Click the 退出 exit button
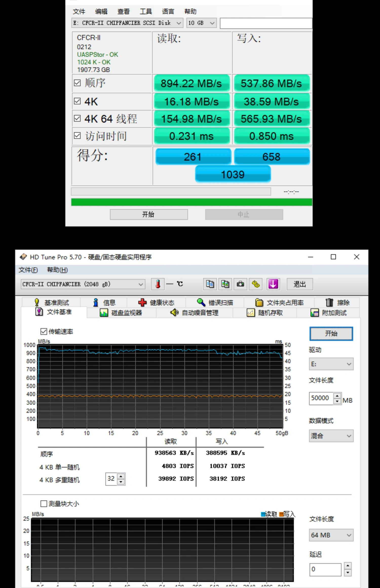 [300, 284]
